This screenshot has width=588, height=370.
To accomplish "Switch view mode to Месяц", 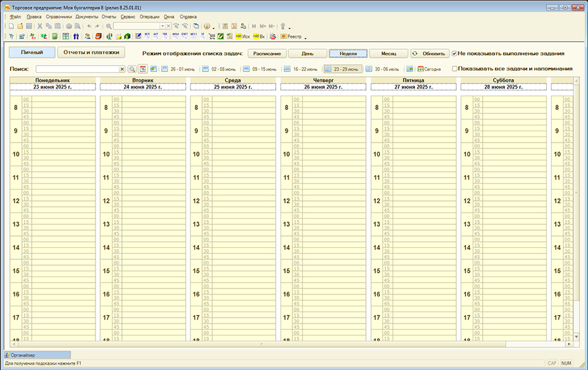I will point(388,53).
